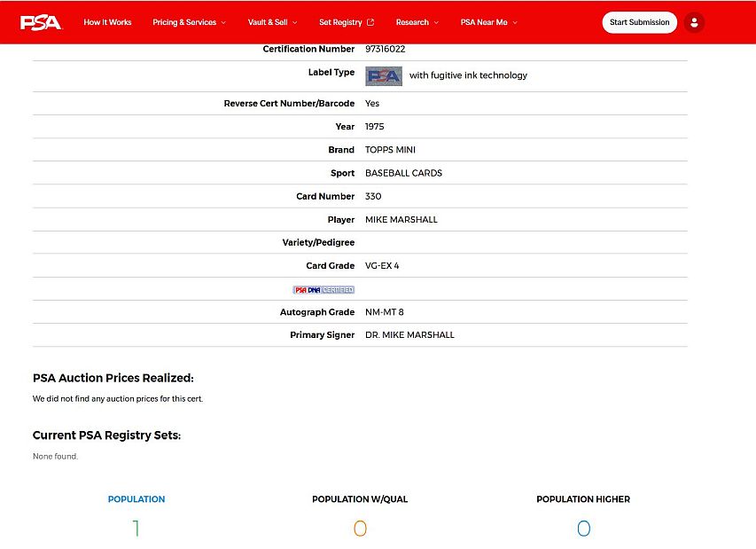Image resolution: width=756 pixels, height=549 pixels.
Task: Open the How It Works page
Action: 107,22
